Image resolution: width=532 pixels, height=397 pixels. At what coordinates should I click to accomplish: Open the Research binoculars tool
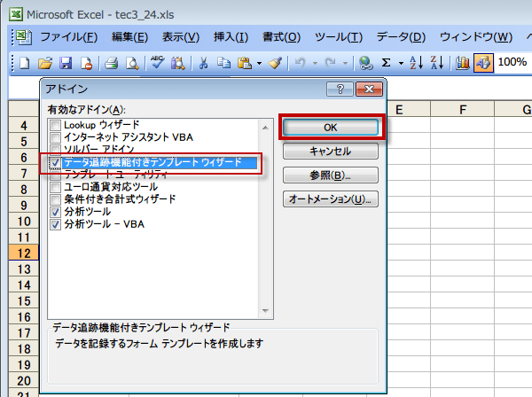(178, 63)
